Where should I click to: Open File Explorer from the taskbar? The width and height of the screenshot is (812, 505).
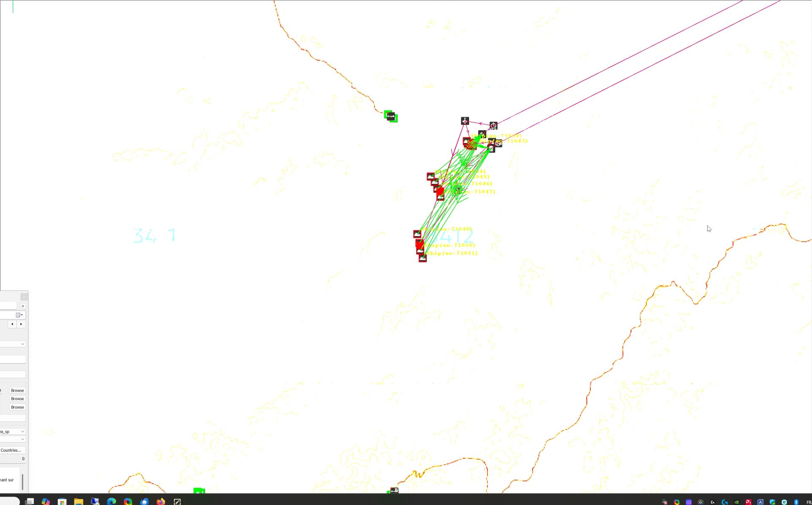[x=79, y=502]
